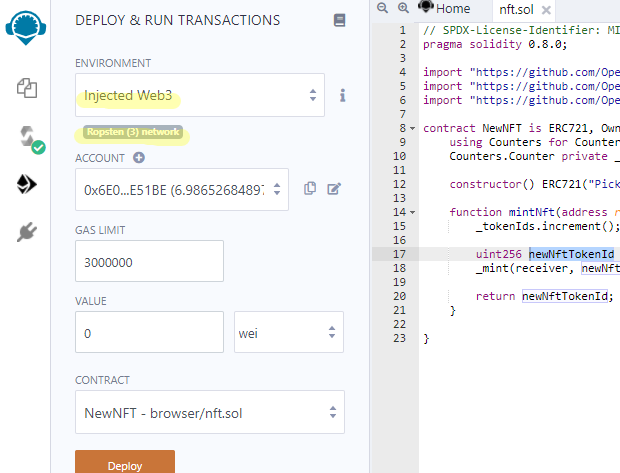The width and height of the screenshot is (620, 473).
Task: Click the constructor() line in editor
Action: (x=535, y=184)
